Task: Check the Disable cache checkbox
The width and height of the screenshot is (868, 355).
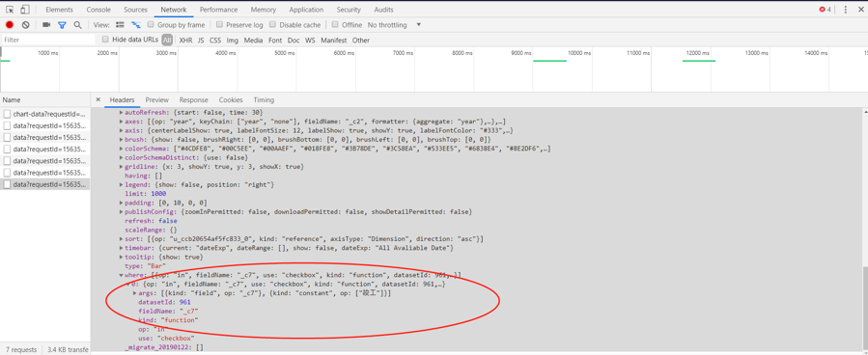Action: click(273, 25)
